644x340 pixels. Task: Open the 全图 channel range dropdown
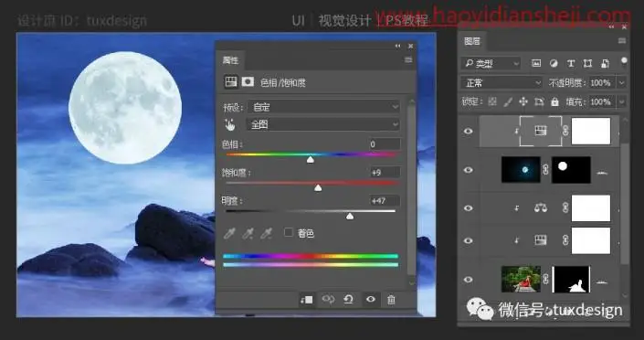click(x=322, y=124)
